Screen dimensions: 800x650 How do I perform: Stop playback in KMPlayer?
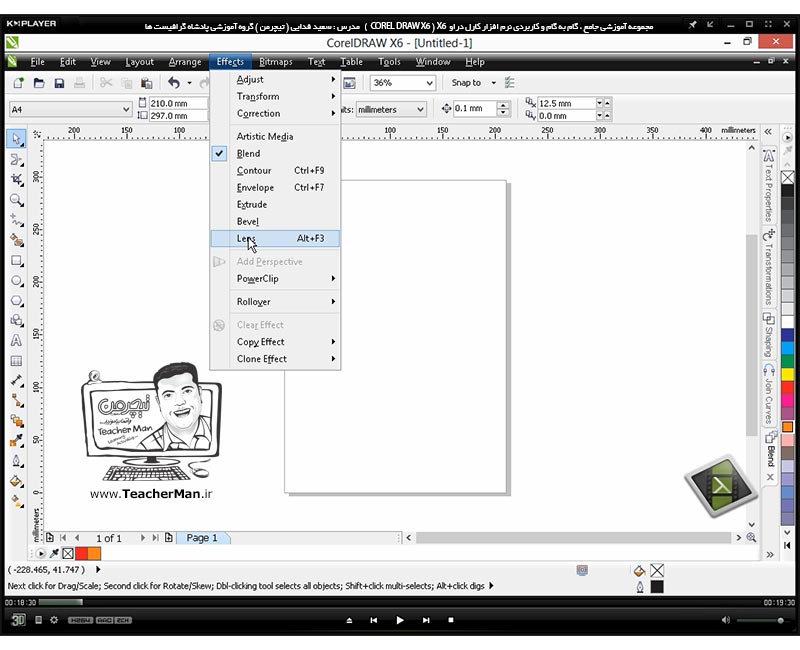[x=451, y=620]
